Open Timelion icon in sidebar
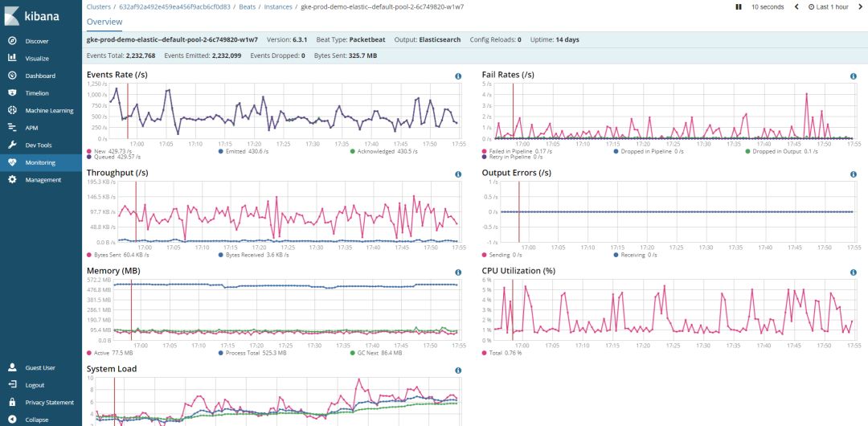This screenshot has height=426, width=868. click(x=12, y=93)
